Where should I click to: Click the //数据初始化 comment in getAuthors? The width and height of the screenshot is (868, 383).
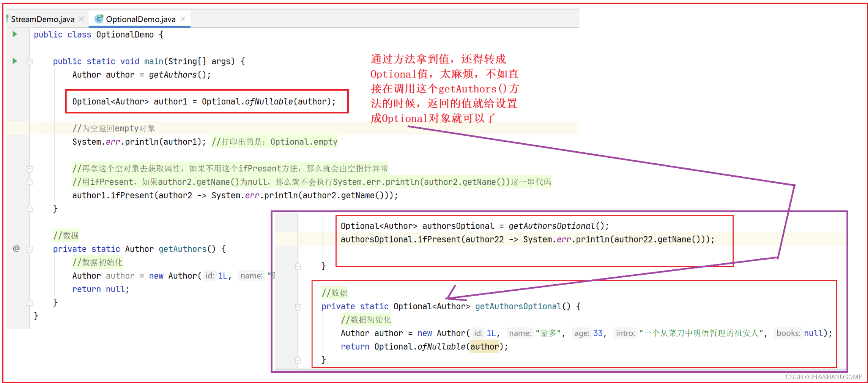pos(98,263)
